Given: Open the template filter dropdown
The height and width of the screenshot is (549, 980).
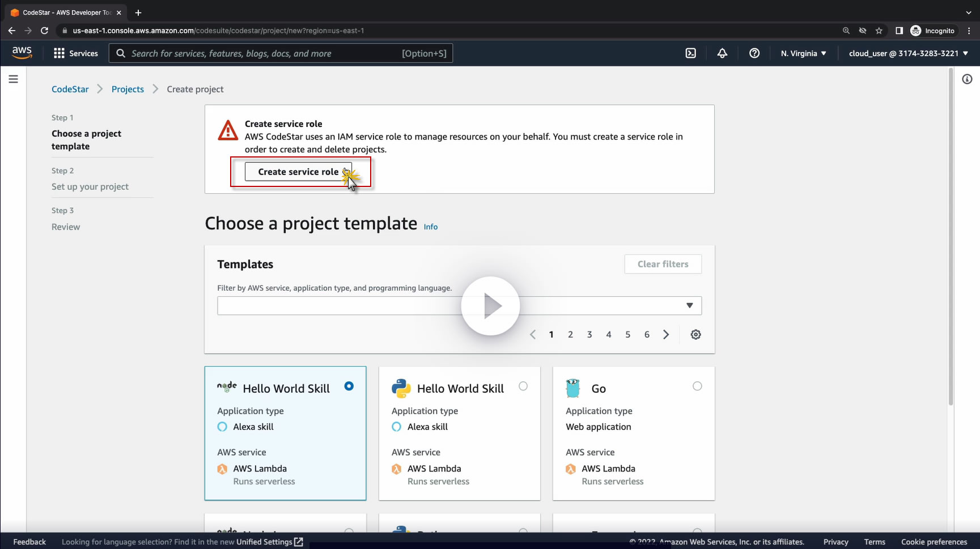Looking at the screenshot, I should point(459,305).
